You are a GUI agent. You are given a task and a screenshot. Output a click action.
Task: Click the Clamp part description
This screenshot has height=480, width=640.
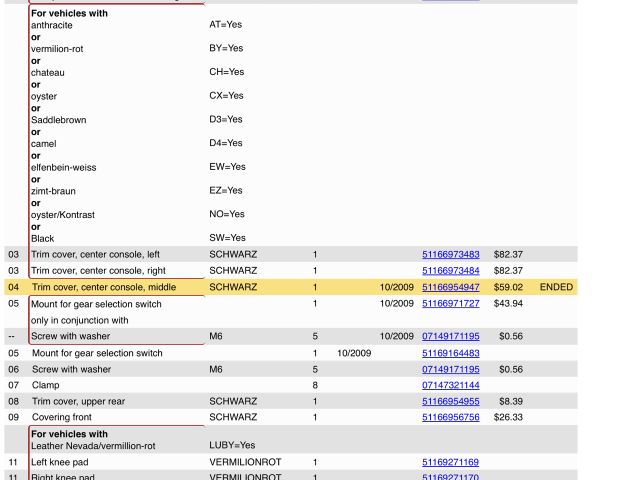pos(45,385)
